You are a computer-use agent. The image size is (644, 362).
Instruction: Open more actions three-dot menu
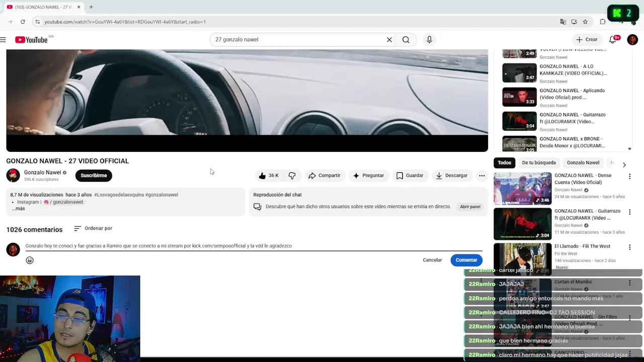481,175
